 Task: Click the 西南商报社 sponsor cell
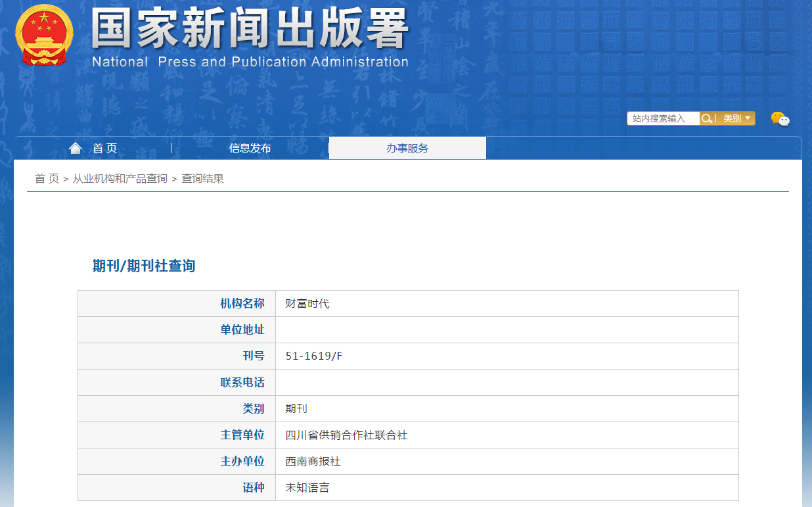[313, 462]
